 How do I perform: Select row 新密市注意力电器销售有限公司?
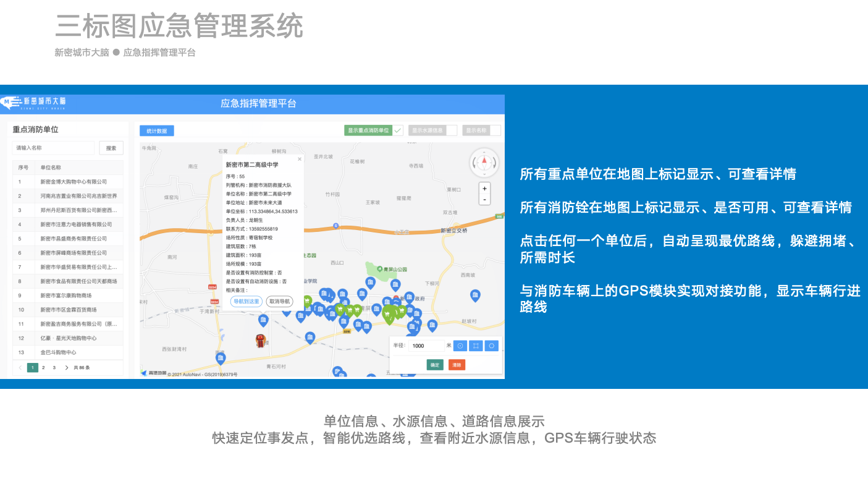(68, 224)
